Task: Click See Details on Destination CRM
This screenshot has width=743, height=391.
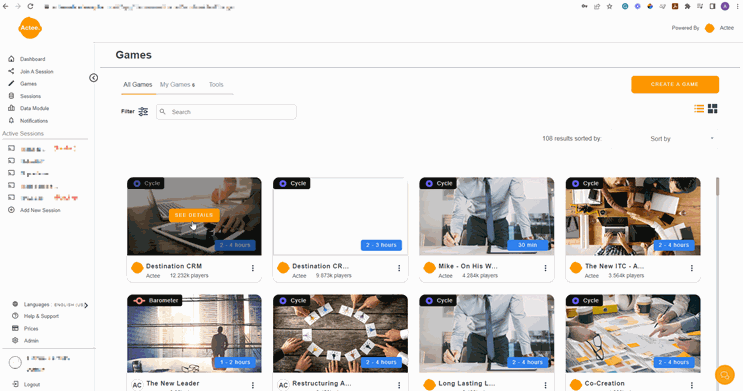Action: pos(194,215)
